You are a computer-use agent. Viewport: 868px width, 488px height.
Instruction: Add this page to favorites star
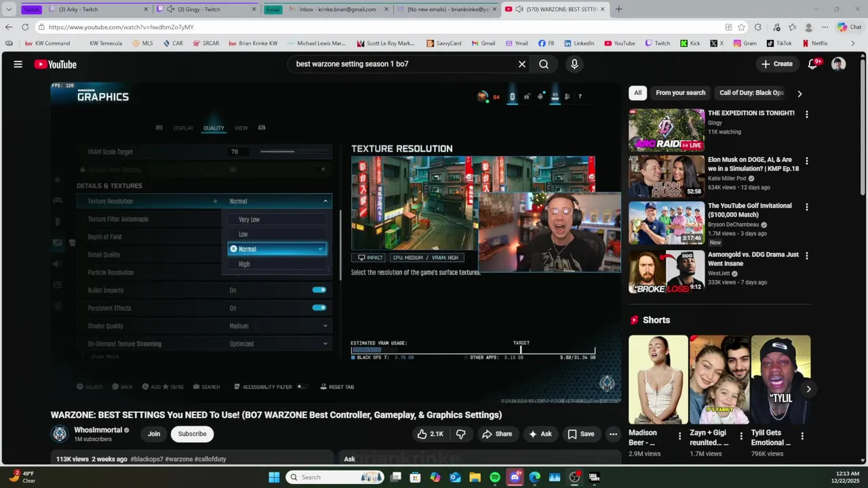click(742, 27)
